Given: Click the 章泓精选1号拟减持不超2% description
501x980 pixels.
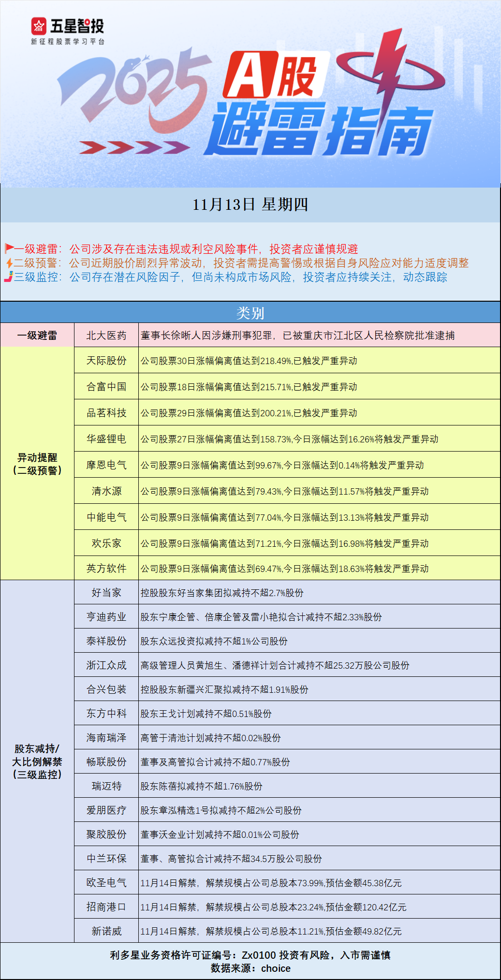Looking at the screenshot, I should (x=221, y=810).
